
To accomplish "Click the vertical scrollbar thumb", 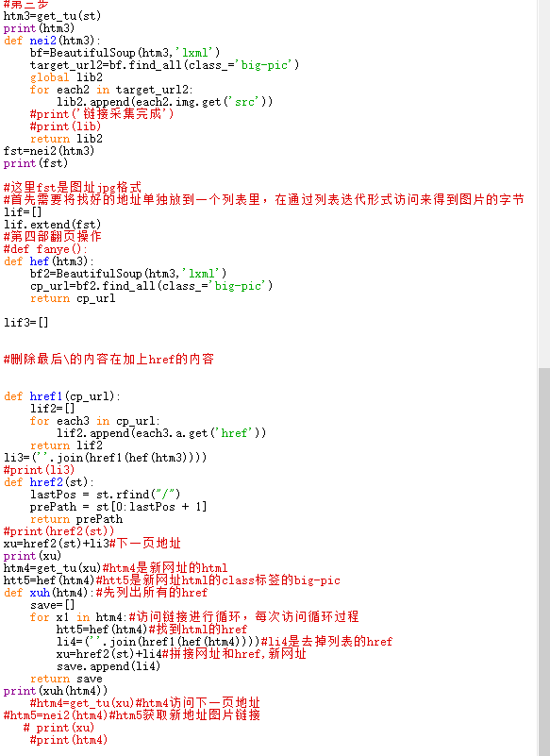I will (544, 562).
